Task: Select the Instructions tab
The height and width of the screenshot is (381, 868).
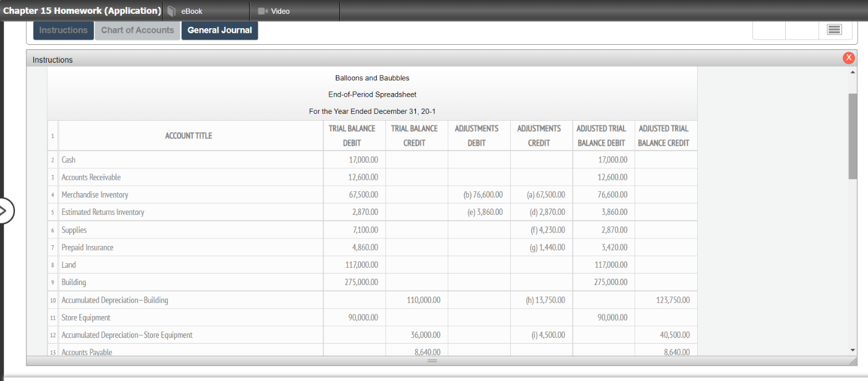Action: [x=63, y=30]
